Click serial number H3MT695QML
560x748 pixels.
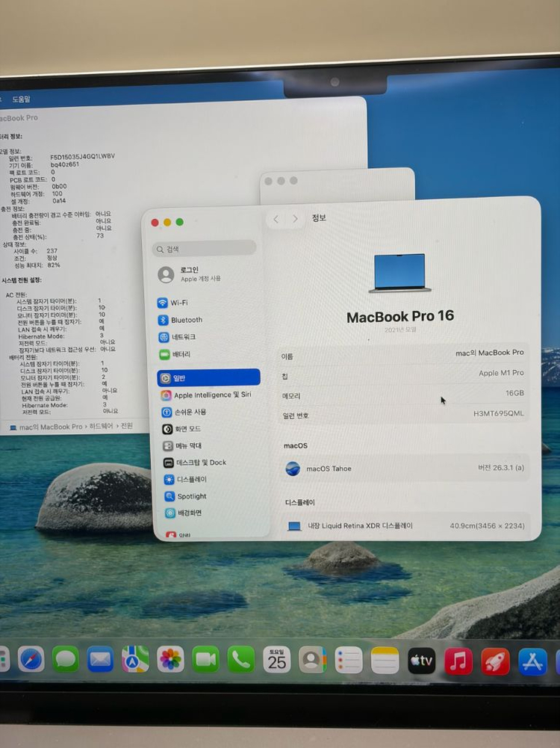click(x=499, y=413)
